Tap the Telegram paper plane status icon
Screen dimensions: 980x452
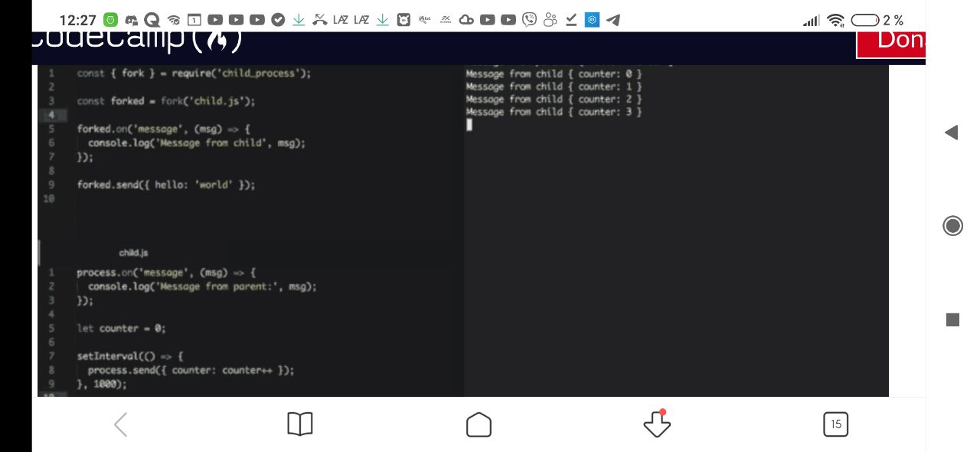(612, 20)
